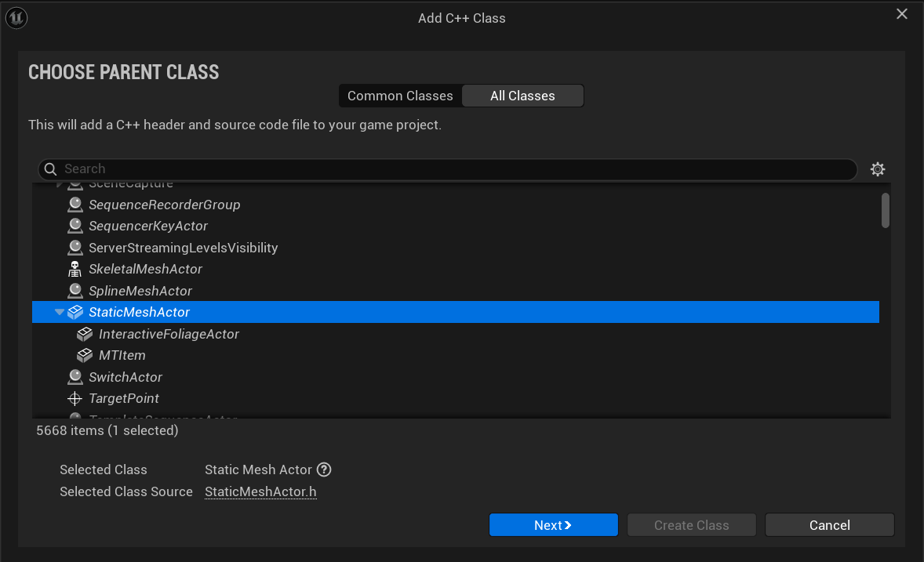This screenshot has width=924, height=562.
Task: Click 'Static Mesh Actor' selected class value
Action: point(258,470)
